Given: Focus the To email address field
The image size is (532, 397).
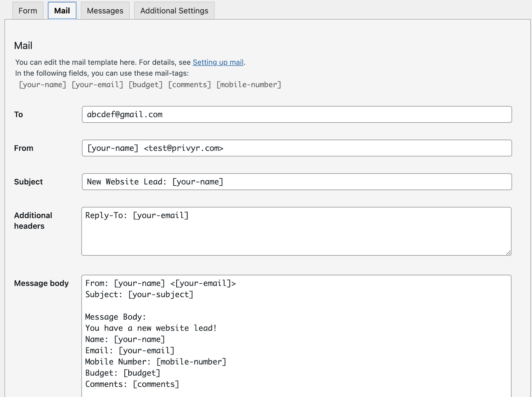Looking at the screenshot, I should [297, 115].
